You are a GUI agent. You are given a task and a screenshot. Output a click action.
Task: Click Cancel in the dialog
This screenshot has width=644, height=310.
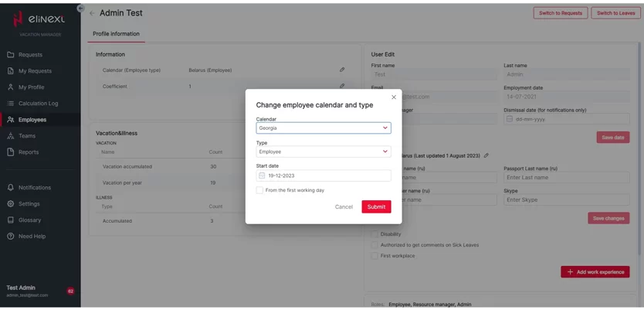[x=344, y=207]
